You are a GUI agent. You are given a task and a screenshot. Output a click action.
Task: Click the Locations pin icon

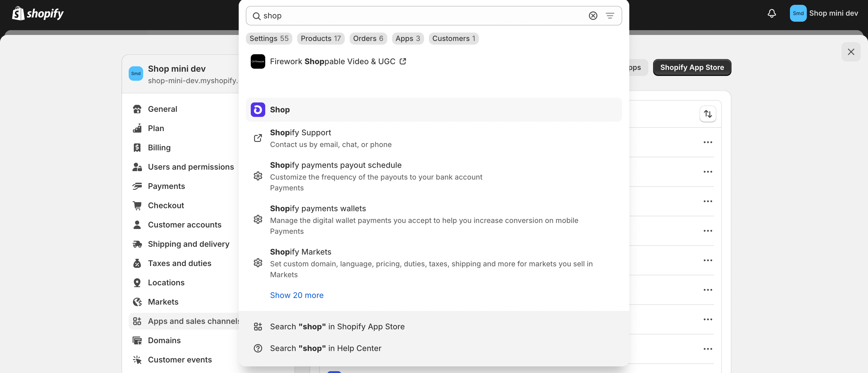(137, 283)
